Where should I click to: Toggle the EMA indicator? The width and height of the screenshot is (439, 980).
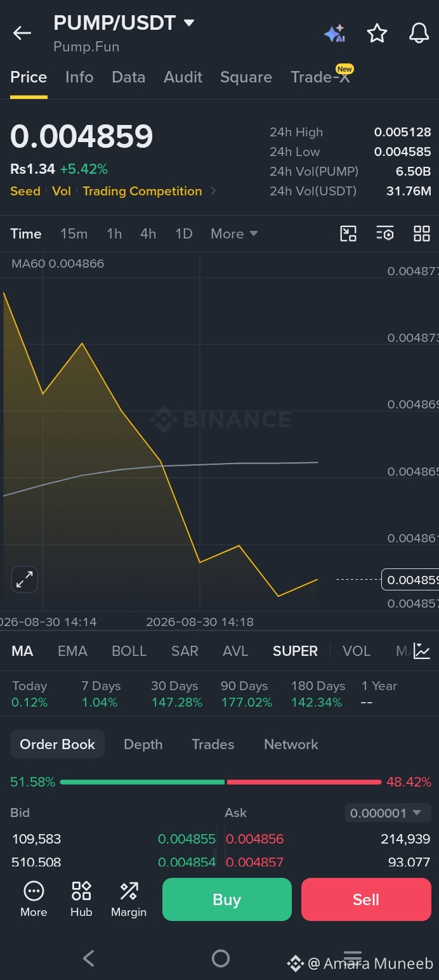tap(72, 651)
